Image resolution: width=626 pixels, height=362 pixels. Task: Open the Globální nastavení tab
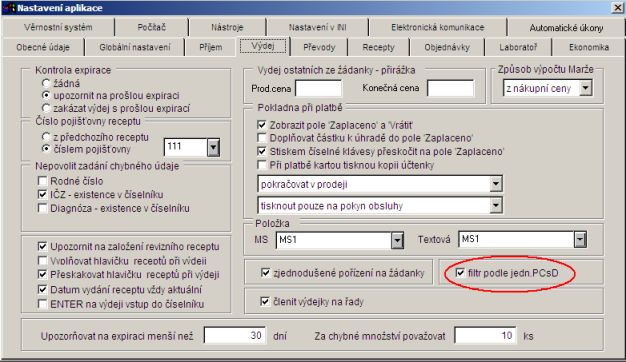pos(135,47)
